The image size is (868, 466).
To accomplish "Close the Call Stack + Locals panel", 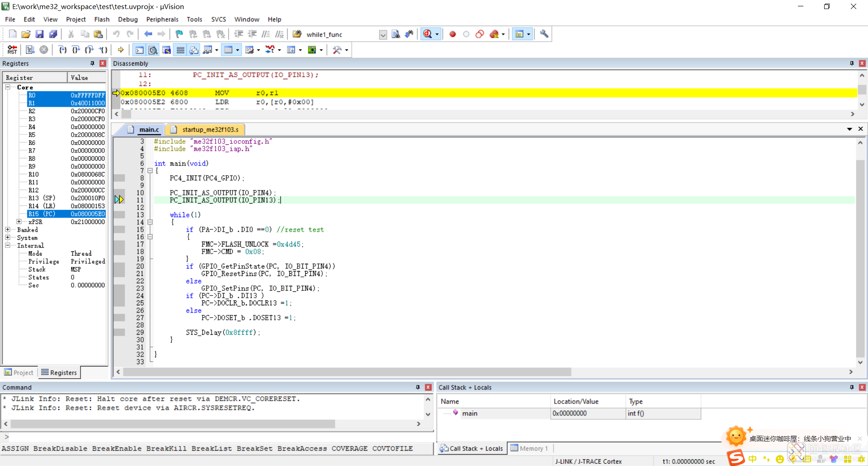I will 862,387.
